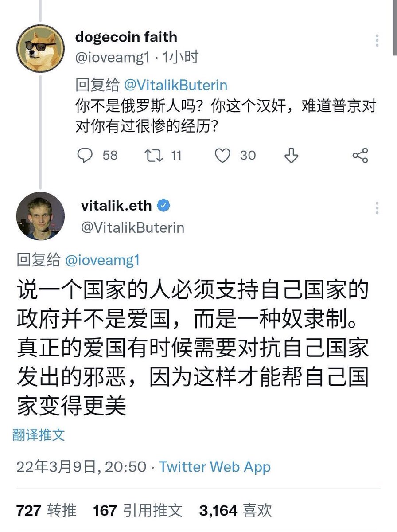Open the vitalik.eth display name
This screenshot has width=397, height=532.
click(x=116, y=206)
